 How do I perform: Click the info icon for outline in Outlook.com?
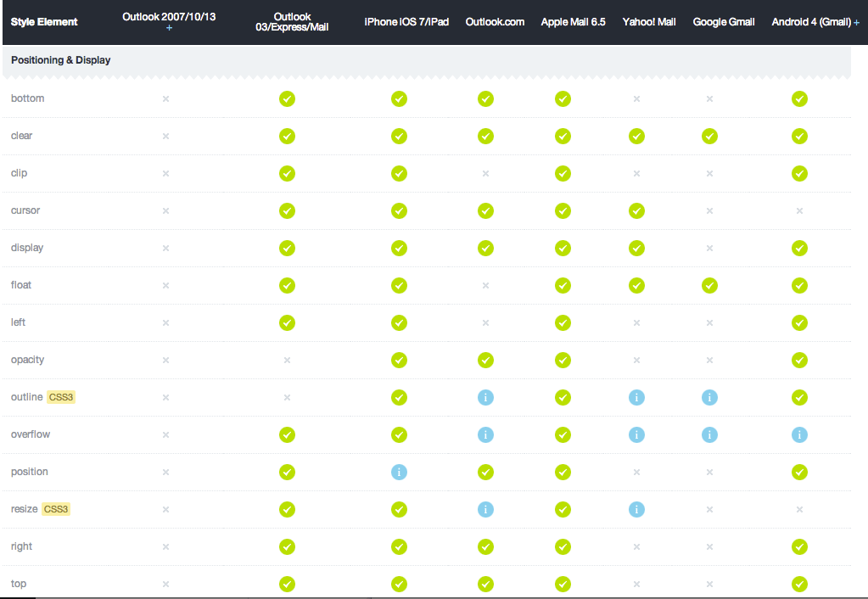(x=485, y=397)
